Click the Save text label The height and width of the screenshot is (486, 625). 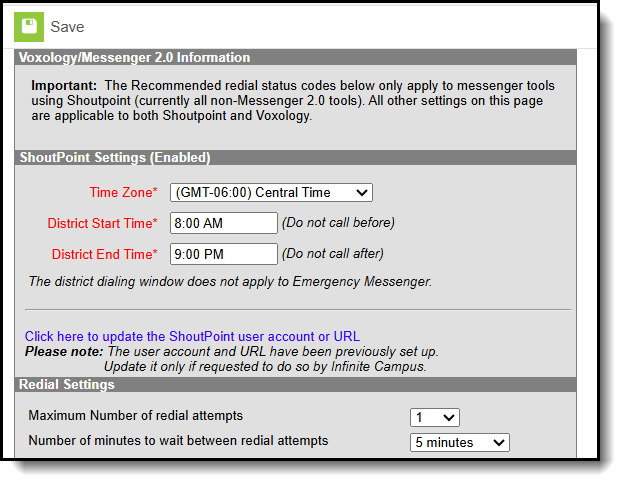(67, 27)
